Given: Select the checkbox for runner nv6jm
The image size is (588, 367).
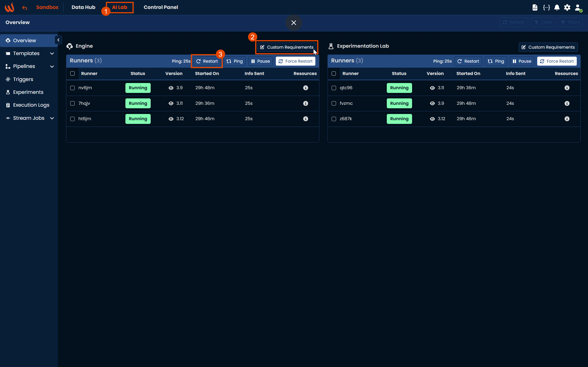Looking at the screenshot, I should [x=72, y=88].
